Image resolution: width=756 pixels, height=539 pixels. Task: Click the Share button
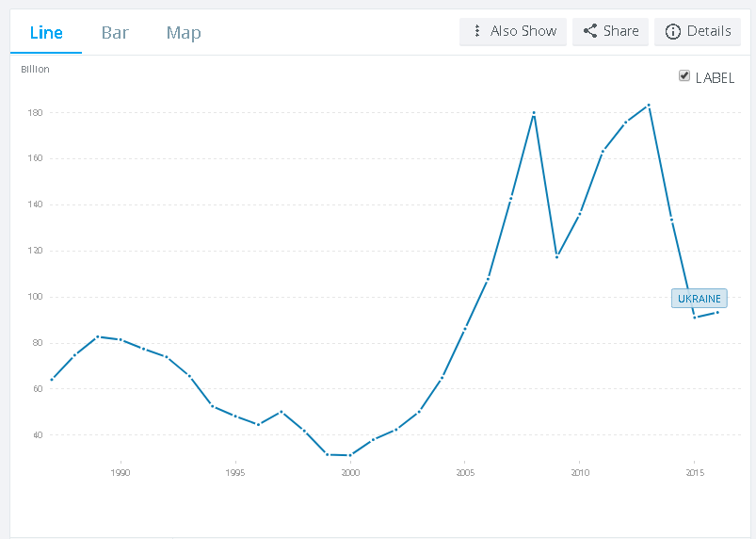(x=610, y=32)
